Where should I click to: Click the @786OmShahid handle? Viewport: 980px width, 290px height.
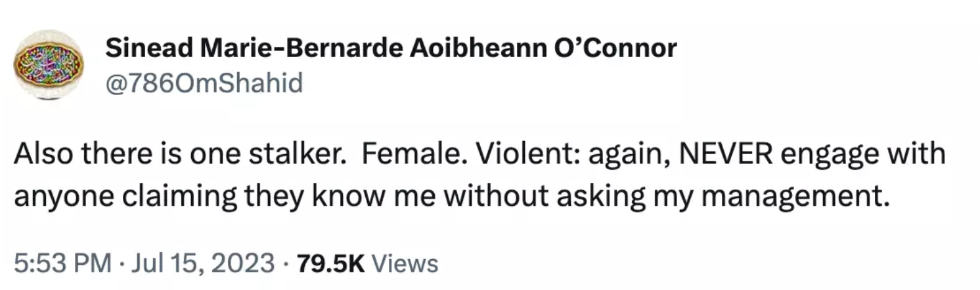click(204, 83)
